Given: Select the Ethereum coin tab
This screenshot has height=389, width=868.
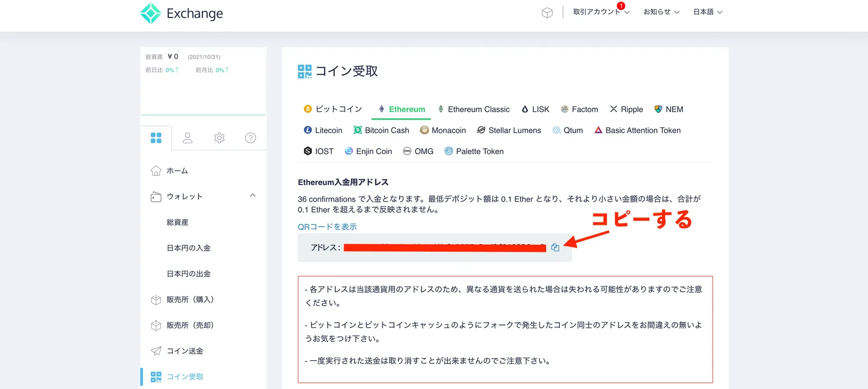Looking at the screenshot, I should [x=401, y=109].
